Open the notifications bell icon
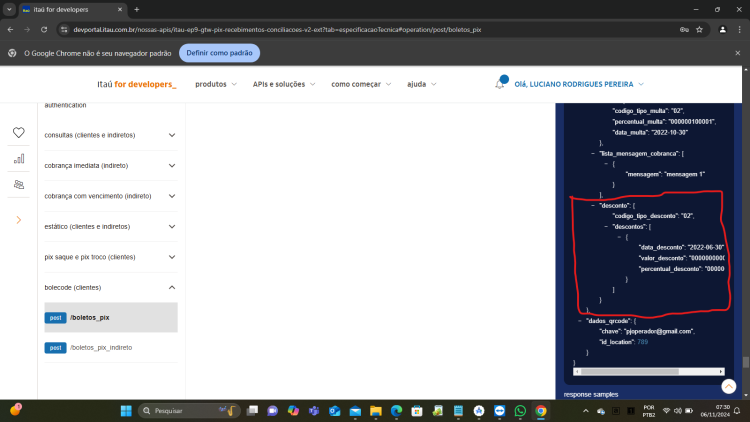The height and width of the screenshot is (422, 750). point(500,84)
